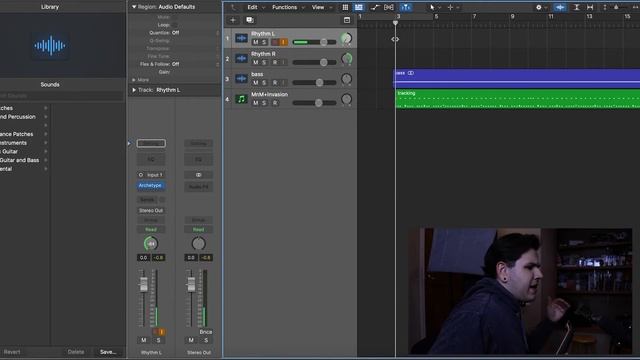Open the Flex & Follow Off dropdown
This screenshot has width=640, height=360.
(176, 64)
